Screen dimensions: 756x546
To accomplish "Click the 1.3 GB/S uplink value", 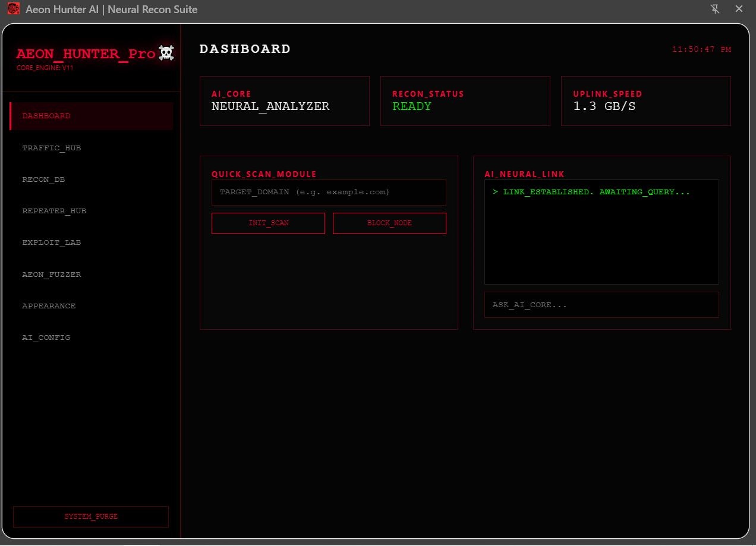I will 604,106.
